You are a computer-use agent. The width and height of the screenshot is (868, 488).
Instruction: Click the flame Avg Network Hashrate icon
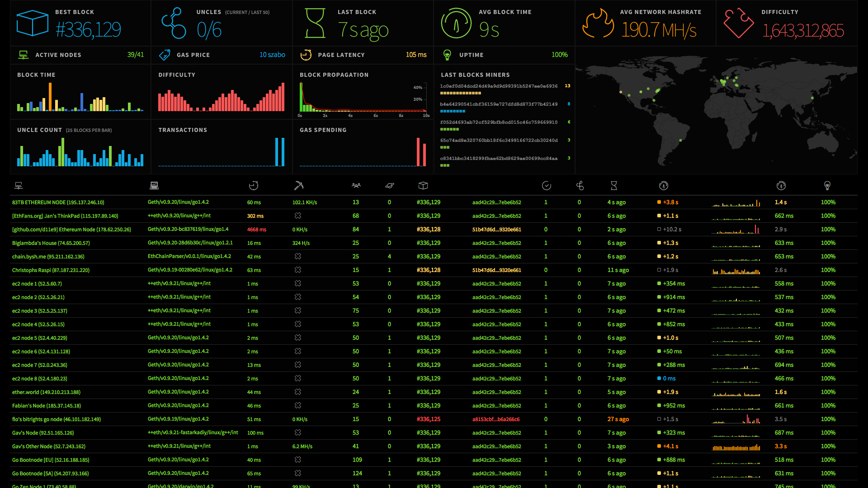(x=598, y=23)
